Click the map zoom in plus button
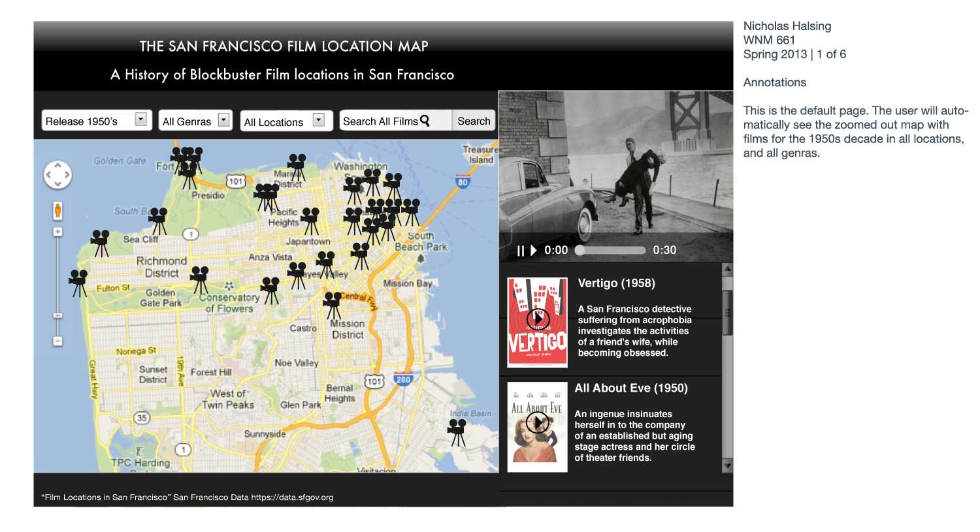 [57, 232]
